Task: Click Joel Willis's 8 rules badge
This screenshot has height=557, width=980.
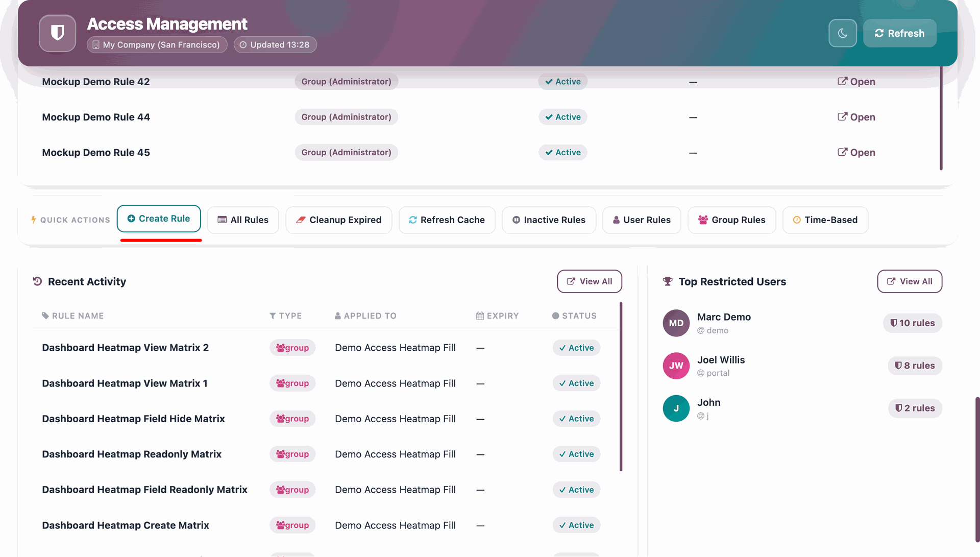Action: (x=915, y=366)
